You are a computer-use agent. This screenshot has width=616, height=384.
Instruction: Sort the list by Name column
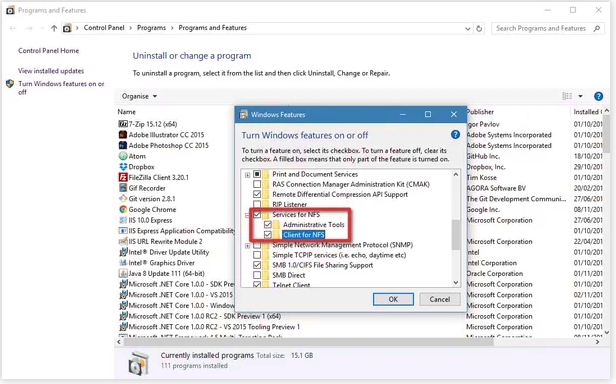click(x=126, y=112)
